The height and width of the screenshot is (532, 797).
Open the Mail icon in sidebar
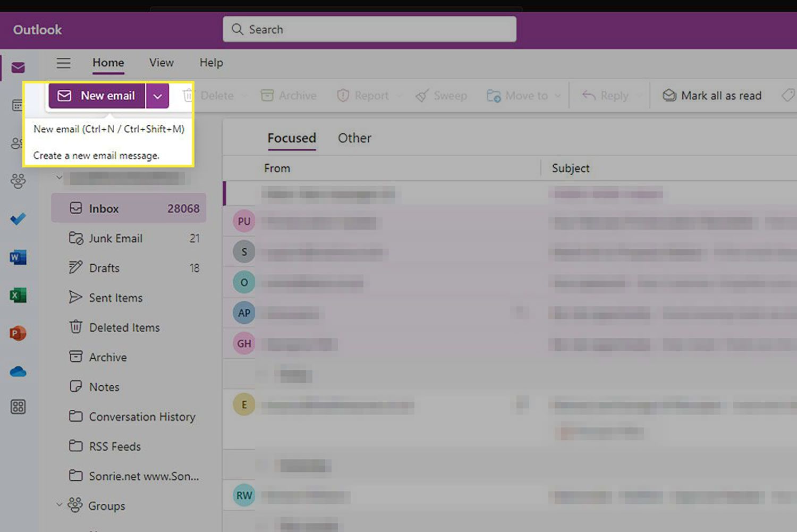(18, 67)
